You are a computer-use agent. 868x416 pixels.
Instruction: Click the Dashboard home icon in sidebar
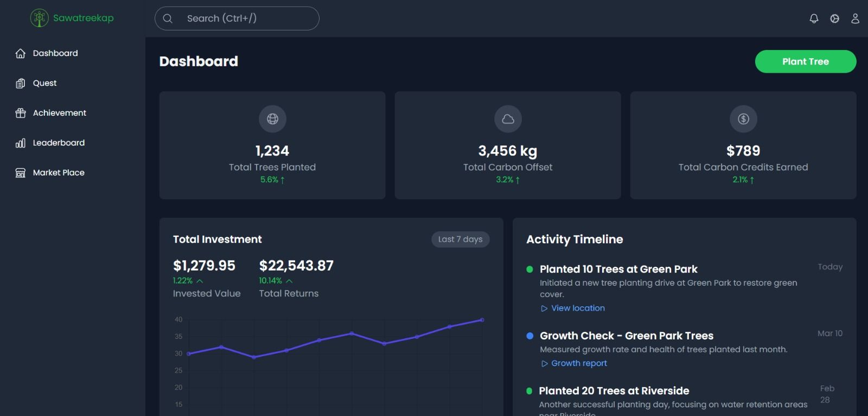(21, 53)
